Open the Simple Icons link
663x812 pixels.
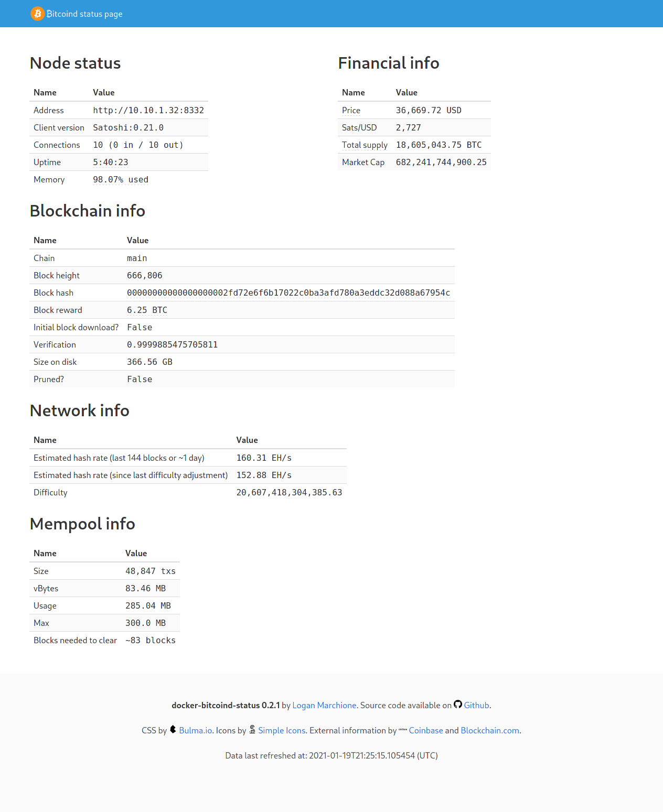coord(282,731)
